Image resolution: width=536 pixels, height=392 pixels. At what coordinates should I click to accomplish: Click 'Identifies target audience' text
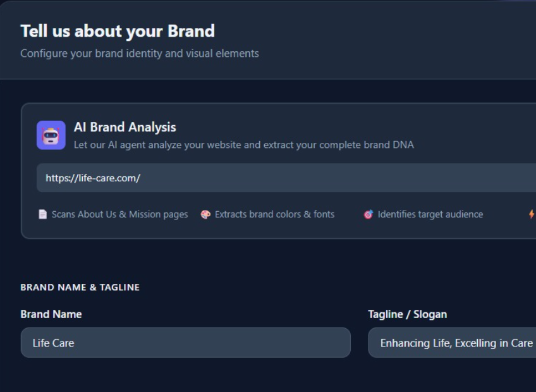click(x=430, y=214)
